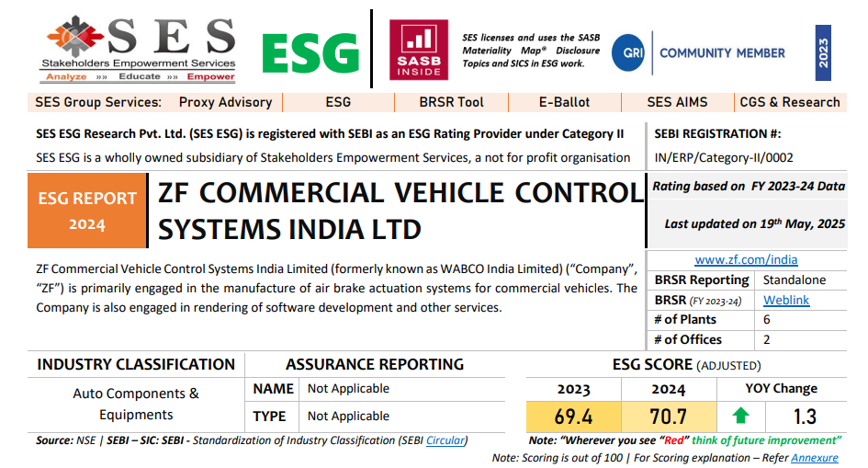
Task: Open the Proxy Advisory service tab
Action: tap(225, 102)
